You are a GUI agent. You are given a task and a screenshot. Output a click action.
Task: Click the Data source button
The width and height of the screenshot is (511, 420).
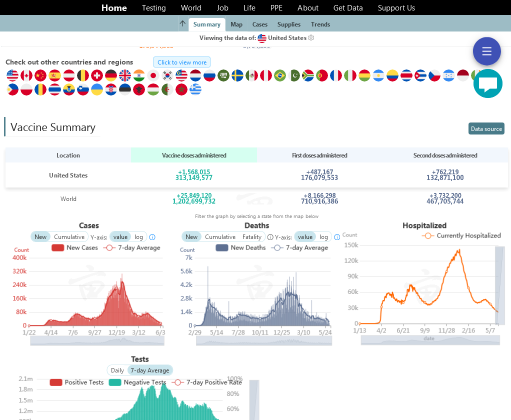486,129
